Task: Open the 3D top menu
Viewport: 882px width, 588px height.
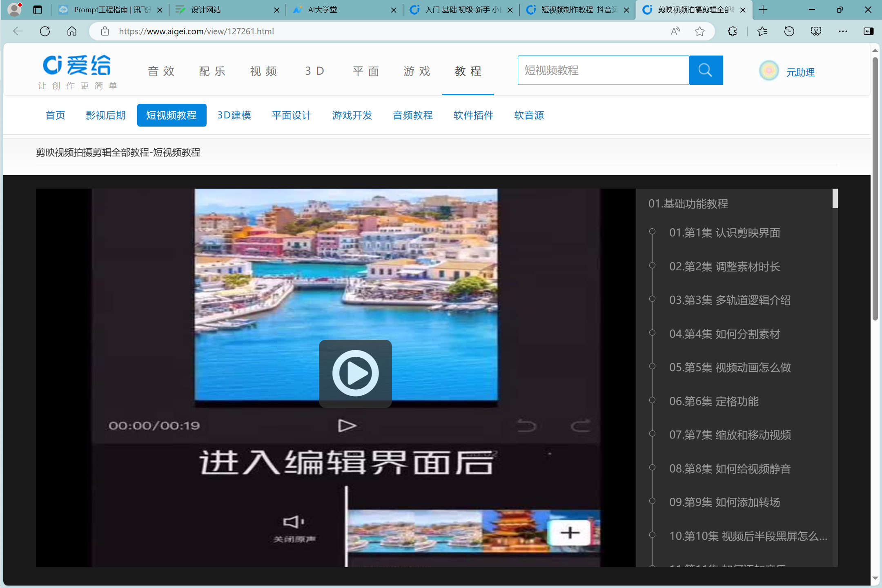Action: [314, 71]
